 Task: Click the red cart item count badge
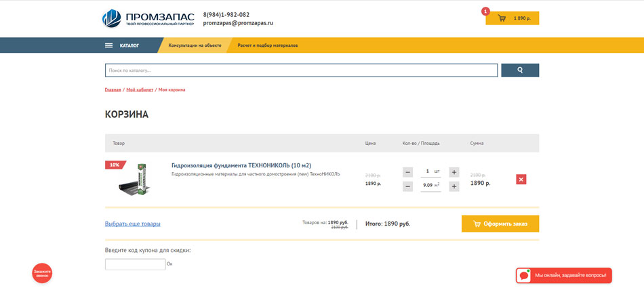tap(485, 12)
